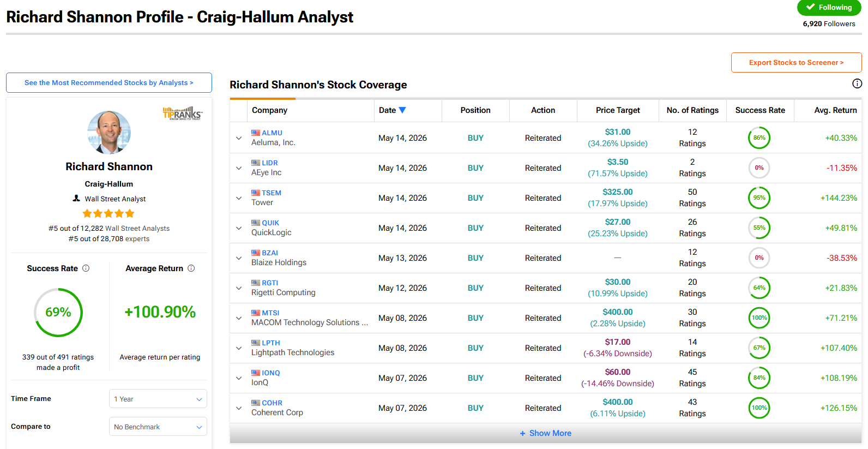Sort by Price Target column header

pos(618,110)
